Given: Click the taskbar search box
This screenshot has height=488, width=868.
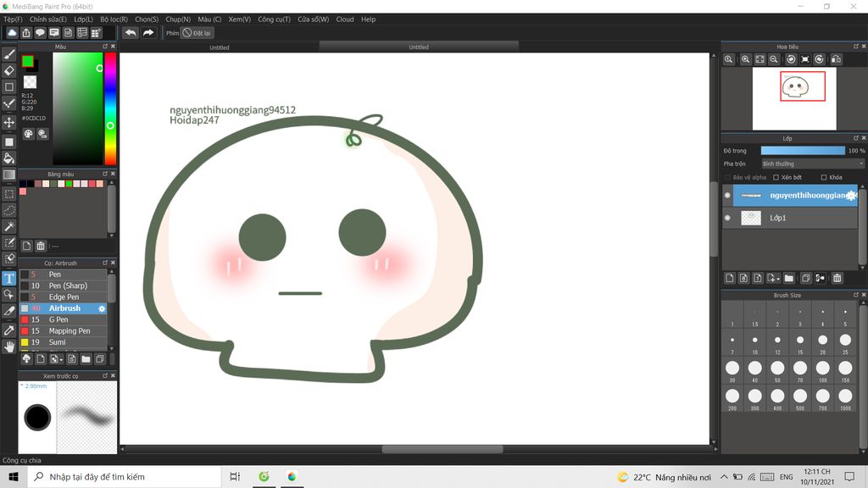Looking at the screenshot, I should click(x=124, y=476).
